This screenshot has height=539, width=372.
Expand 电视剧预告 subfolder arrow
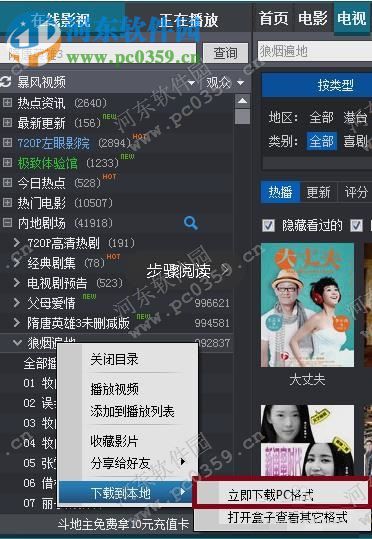coord(17,283)
